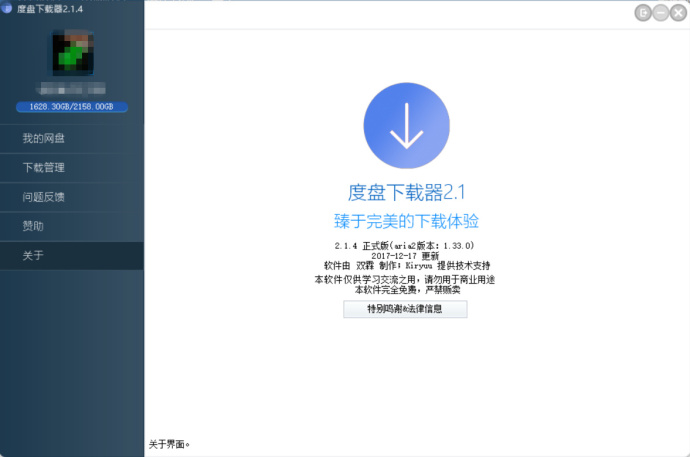Click the 本软件完全免费，严禁贩卖 notice
The height and width of the screenshot is (457, 690).
point(407,290)
